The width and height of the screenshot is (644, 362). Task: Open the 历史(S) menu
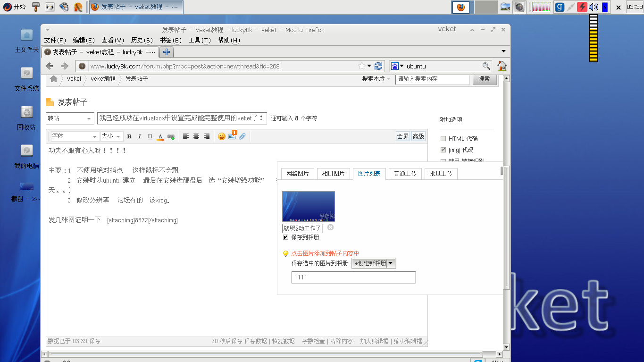(x=142, y=41)
